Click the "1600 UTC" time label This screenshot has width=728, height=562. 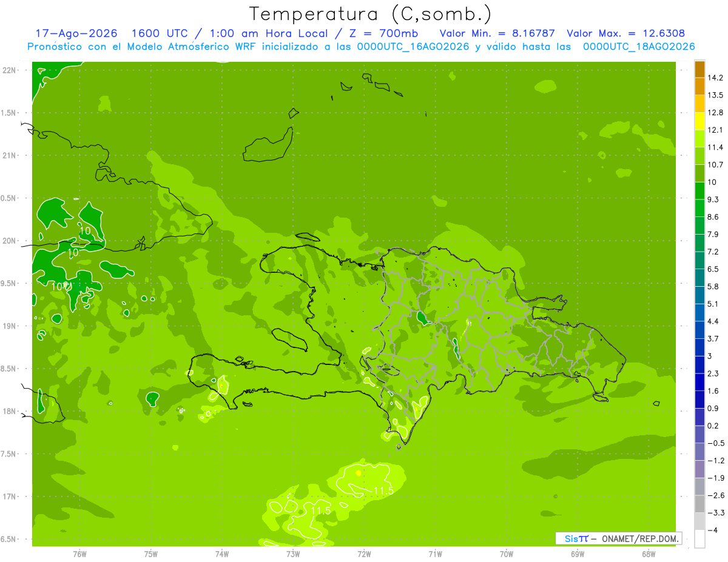click(x=159, y=33)
